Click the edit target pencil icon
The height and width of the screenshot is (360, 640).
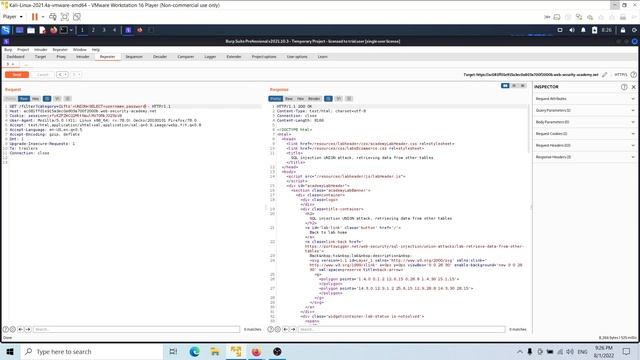605,75
